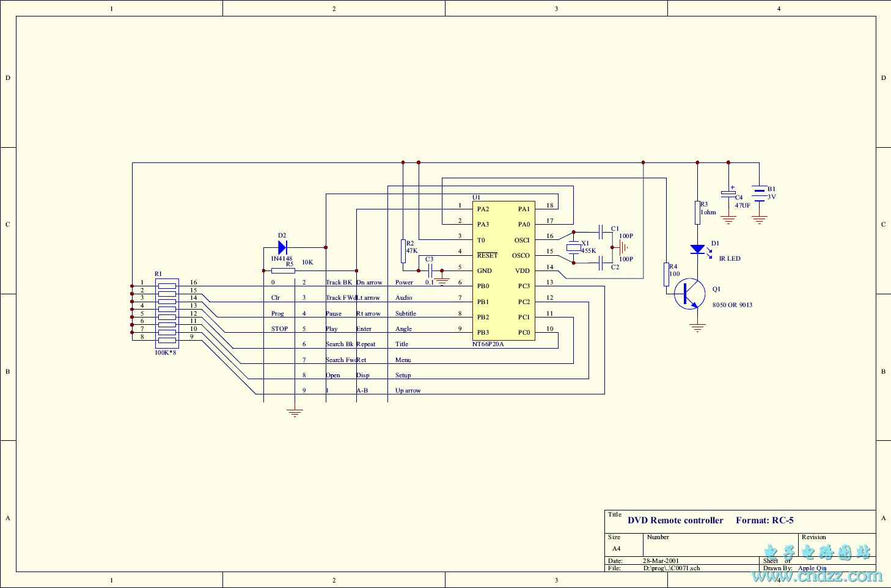Select the 'Format: RC-5' title text
The width and height of the screenshot is (891, 588).
point(765,520)
